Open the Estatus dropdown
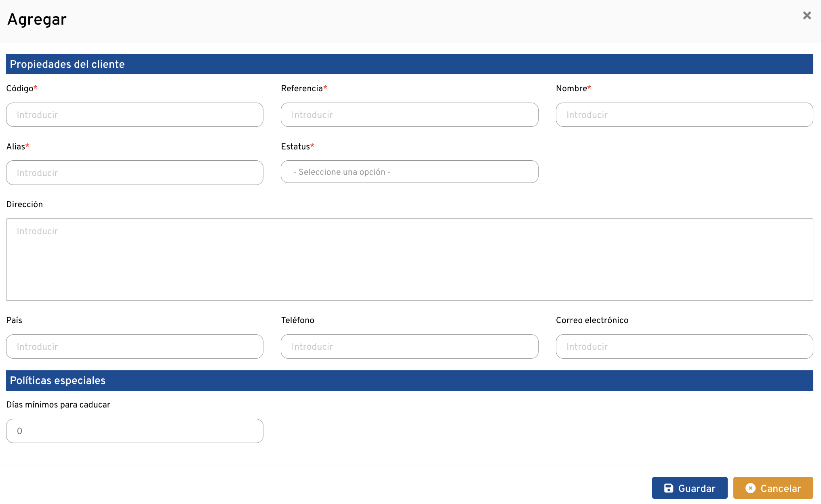821x504 pixels. pos(409,172)
